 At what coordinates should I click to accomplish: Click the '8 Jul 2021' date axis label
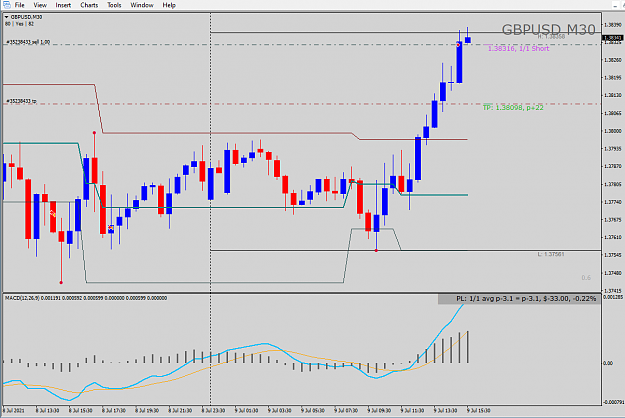[13, 410]
